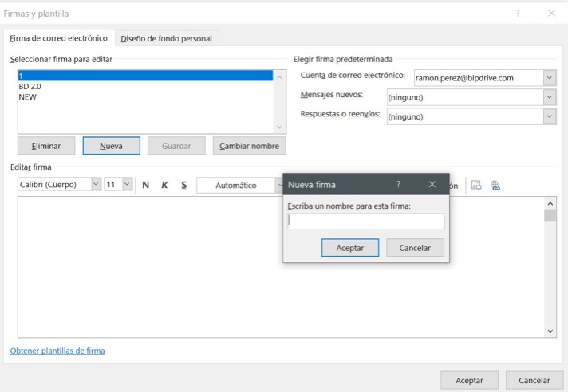Image resolution: width=568 pixels, height=392 pixels.
Task: Insert picture icon in signature toolbar
Action: coord(476,186)
